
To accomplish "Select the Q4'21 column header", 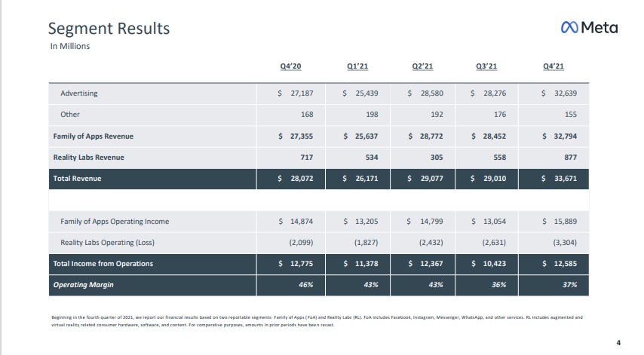I will pyautogui.click(x=553, y=67).
